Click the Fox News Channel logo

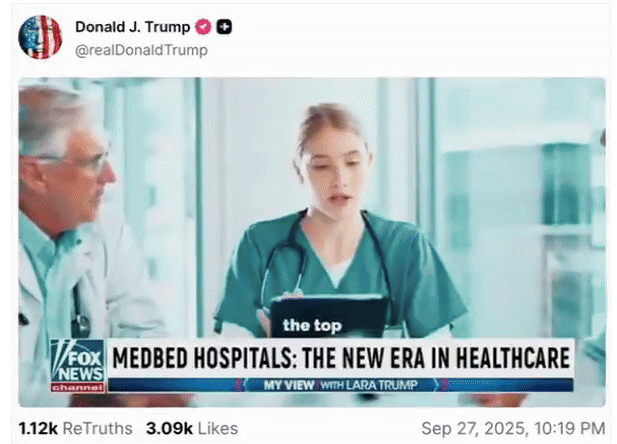point(78,366)
